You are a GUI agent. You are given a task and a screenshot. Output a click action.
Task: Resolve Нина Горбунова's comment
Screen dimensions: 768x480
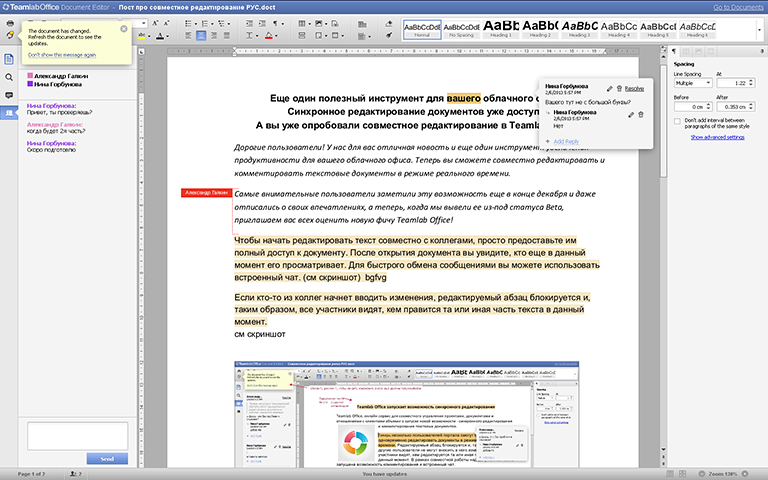tap(634, 89)
